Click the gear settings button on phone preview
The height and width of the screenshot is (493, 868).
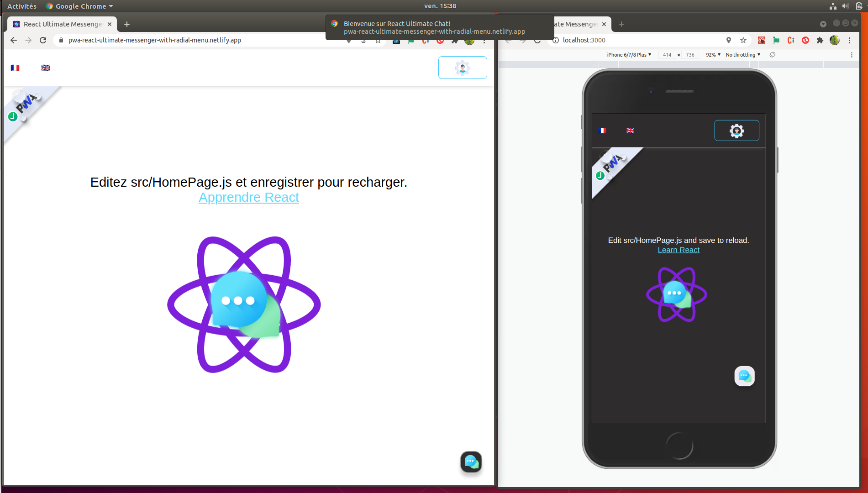[736, 131]
